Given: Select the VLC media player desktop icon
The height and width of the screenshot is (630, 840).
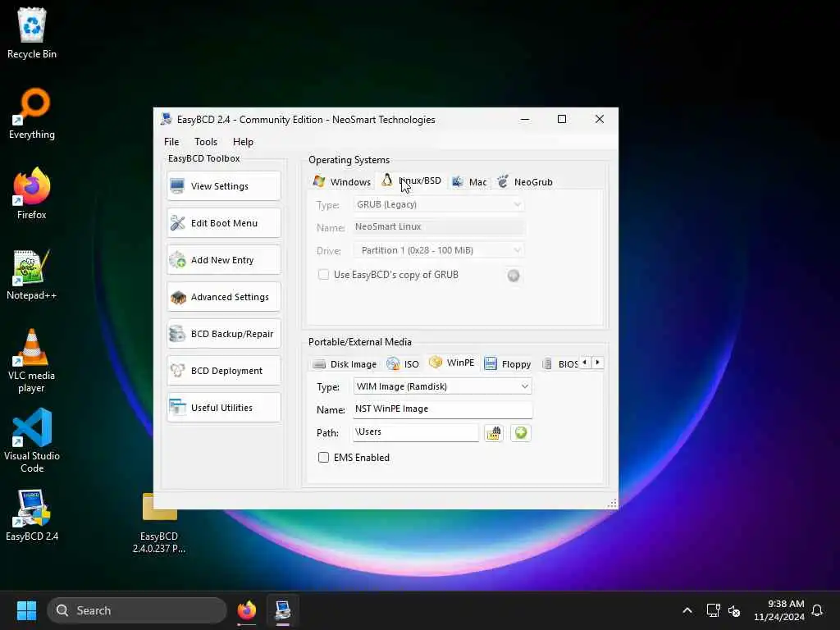Looking at the screenshot, I should pyautogui.click(x=32, y=361).
